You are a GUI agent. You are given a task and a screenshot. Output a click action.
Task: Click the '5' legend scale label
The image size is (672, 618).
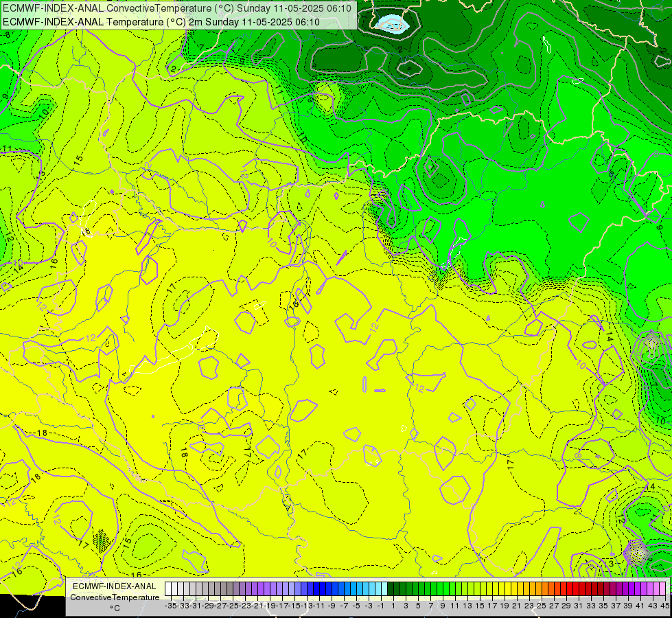418,606
